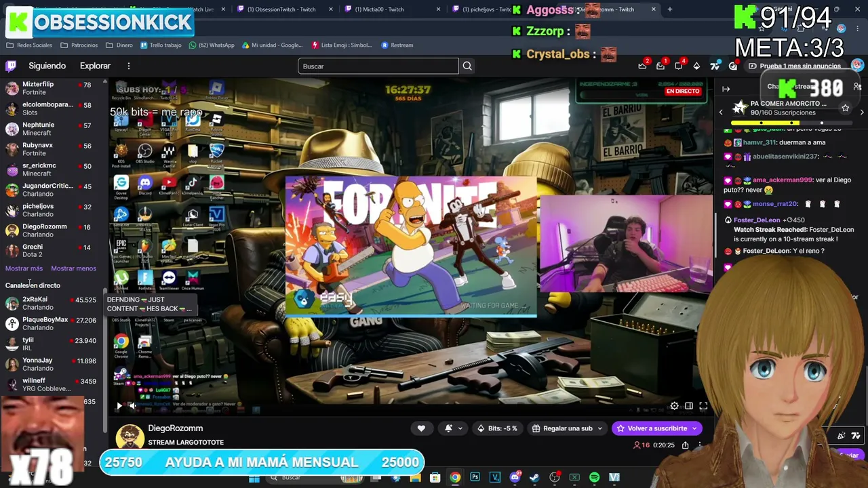The width and height of the screenshot is (868, 488).
Task: Open the Twitch nav more-options dots
Action: pyautogui.click(x=128, y=66)
